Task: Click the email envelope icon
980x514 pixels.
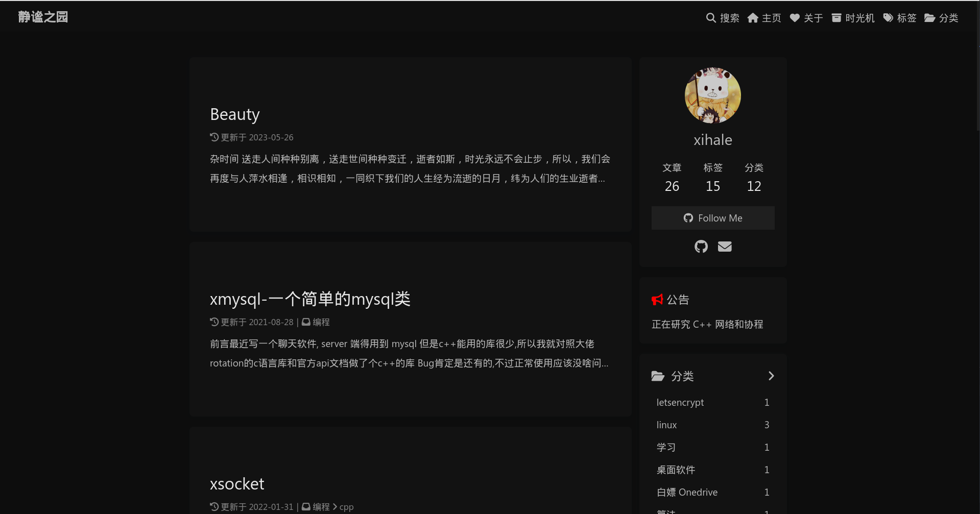Action: point(725,247)
